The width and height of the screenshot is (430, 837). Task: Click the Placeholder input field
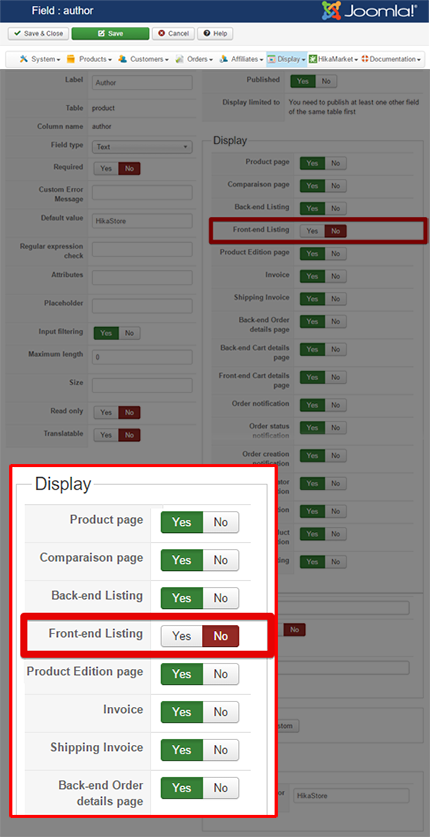[x=142, y=306]
